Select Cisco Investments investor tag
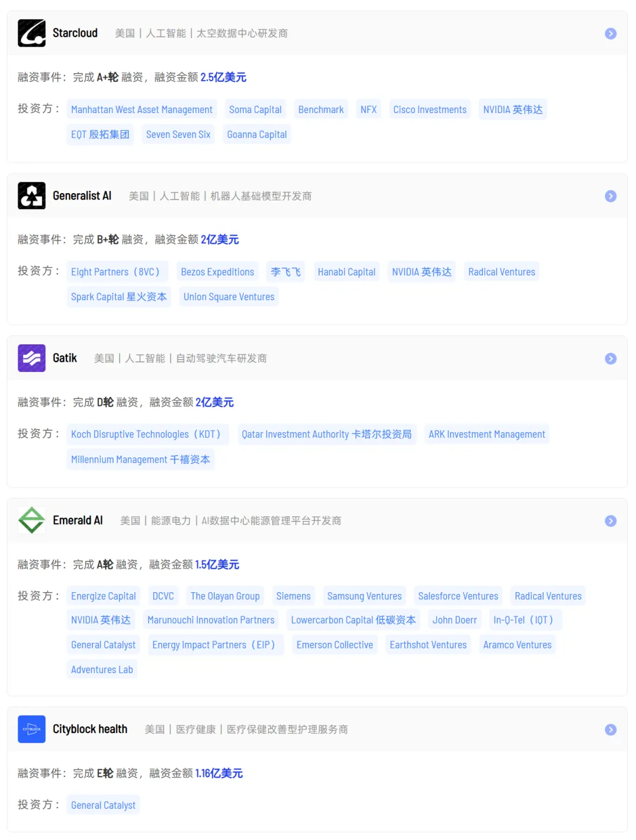 coord(430,109)
